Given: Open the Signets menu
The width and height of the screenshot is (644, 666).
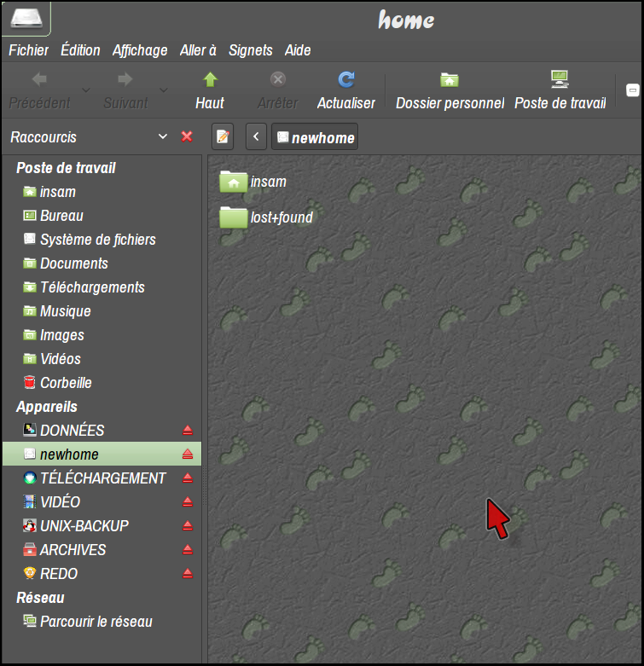Looking at the screenshot, I should [250, 50].
